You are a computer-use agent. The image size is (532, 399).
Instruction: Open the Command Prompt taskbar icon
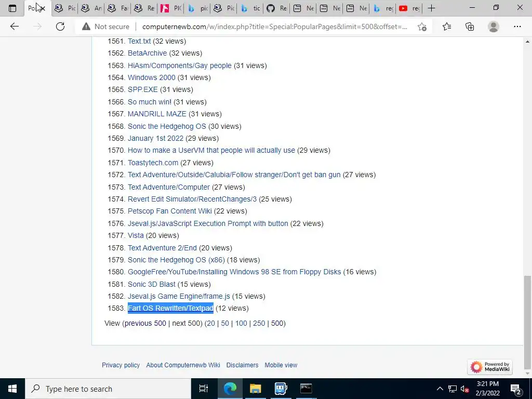306,389
